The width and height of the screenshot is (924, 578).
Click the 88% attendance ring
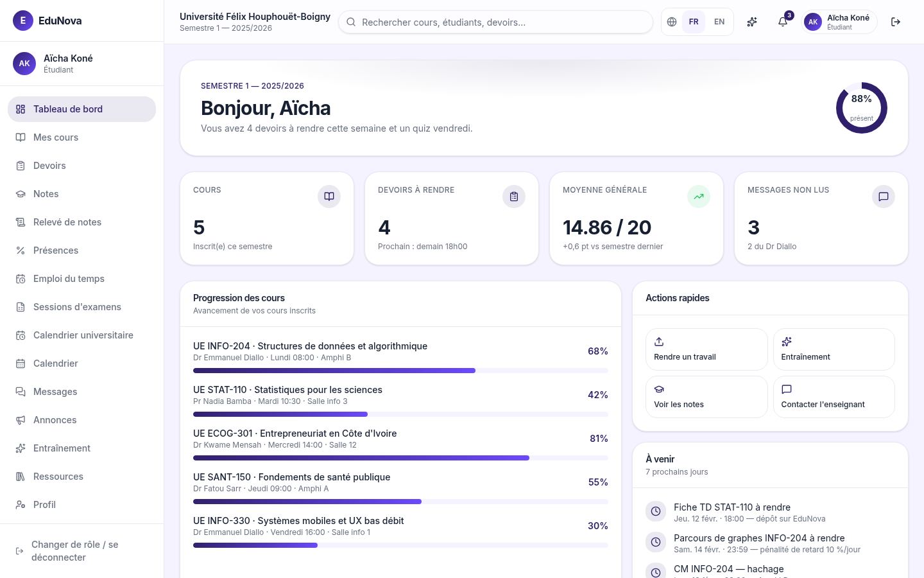pos(862,108)
